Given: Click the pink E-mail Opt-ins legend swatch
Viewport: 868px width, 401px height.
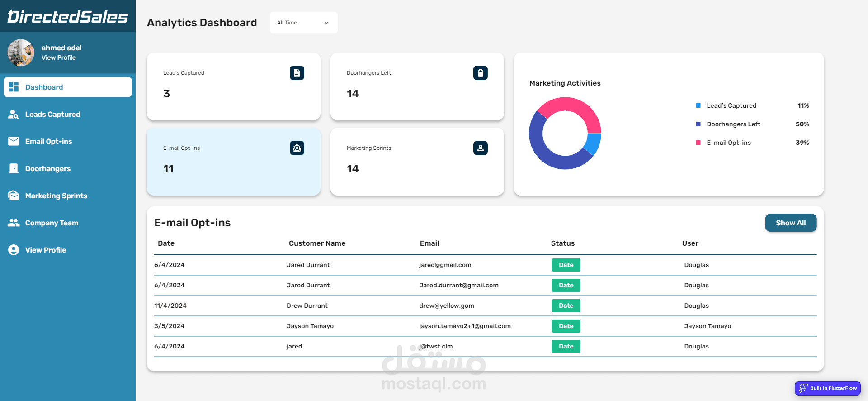Looking at the screenshot, I should click(698, 143).
